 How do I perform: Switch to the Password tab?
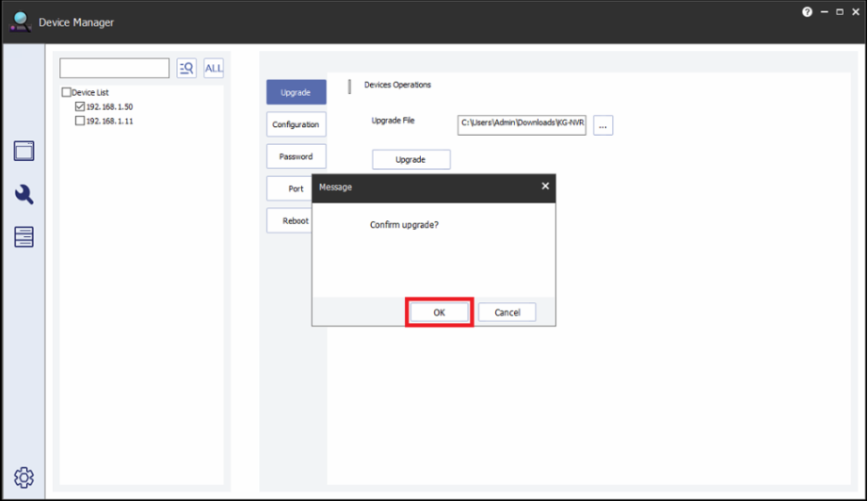pyautogui.click(x=296, y=156)
